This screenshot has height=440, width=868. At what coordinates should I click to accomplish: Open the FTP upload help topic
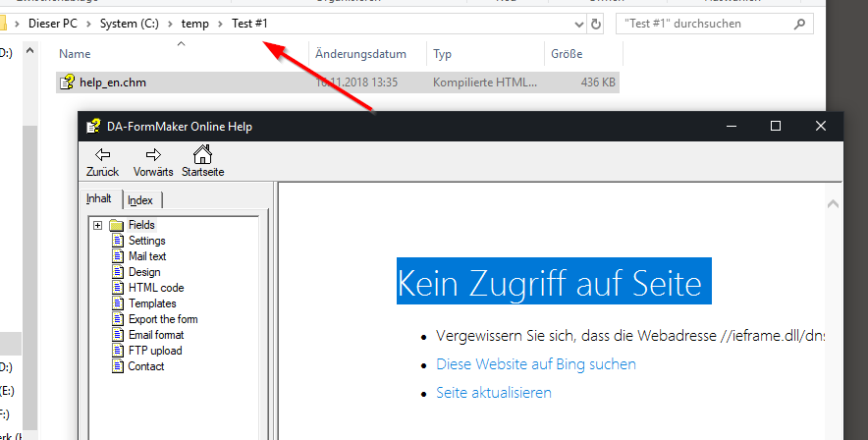(155, 351)
